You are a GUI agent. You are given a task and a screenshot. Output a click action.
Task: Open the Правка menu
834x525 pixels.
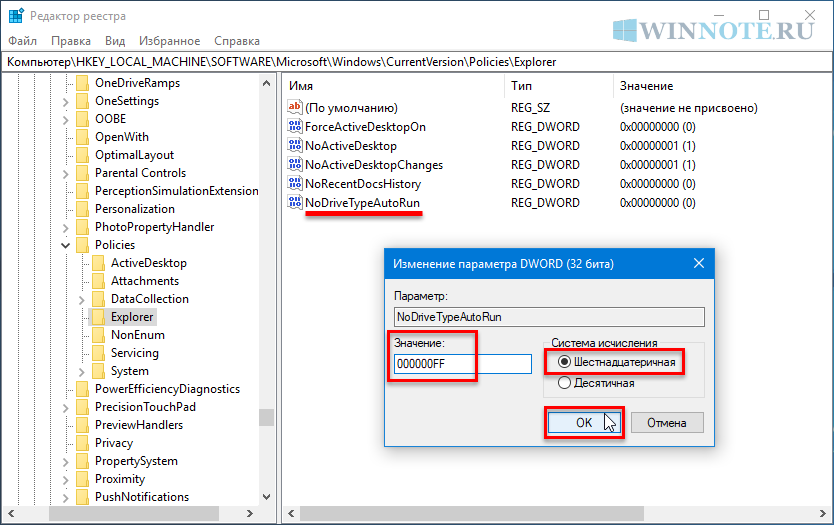pyautogui.click(x=71, y=41)
